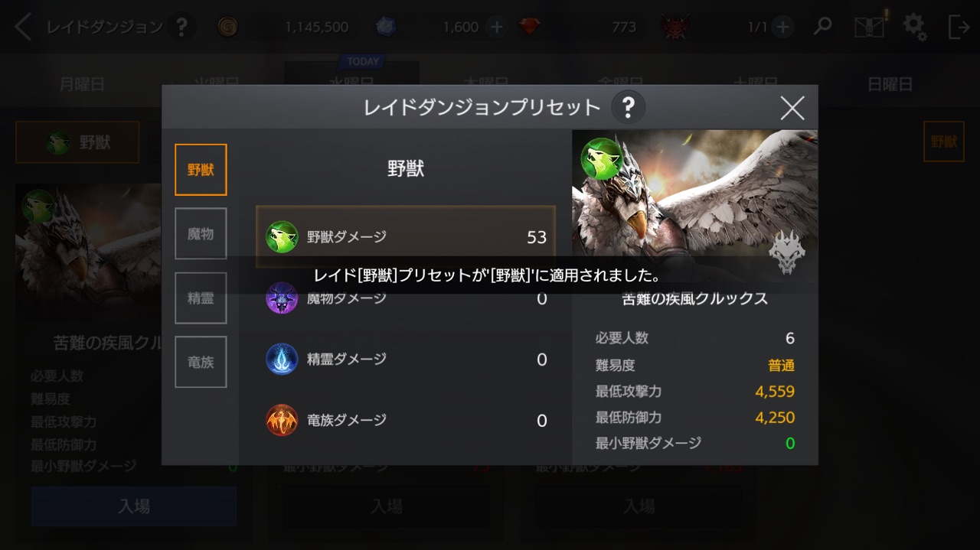Select the 竜族ダメージ row

[x=406, y=420]
